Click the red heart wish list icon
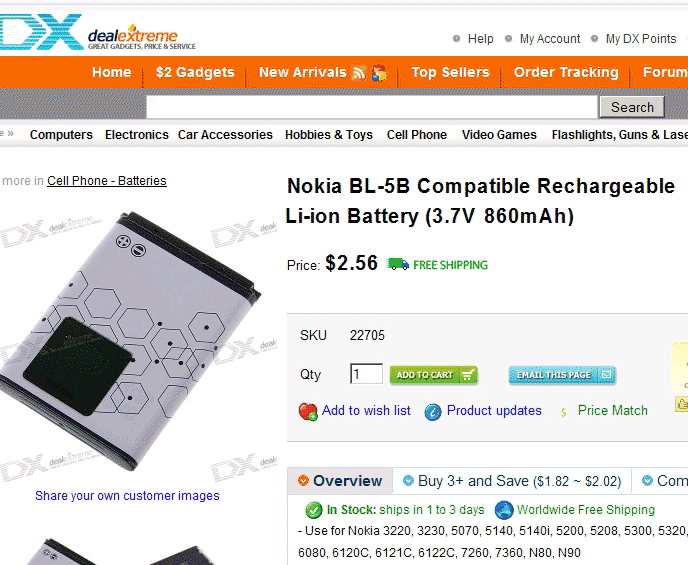This screenshot has width=688, height=565. coord(308,411)
